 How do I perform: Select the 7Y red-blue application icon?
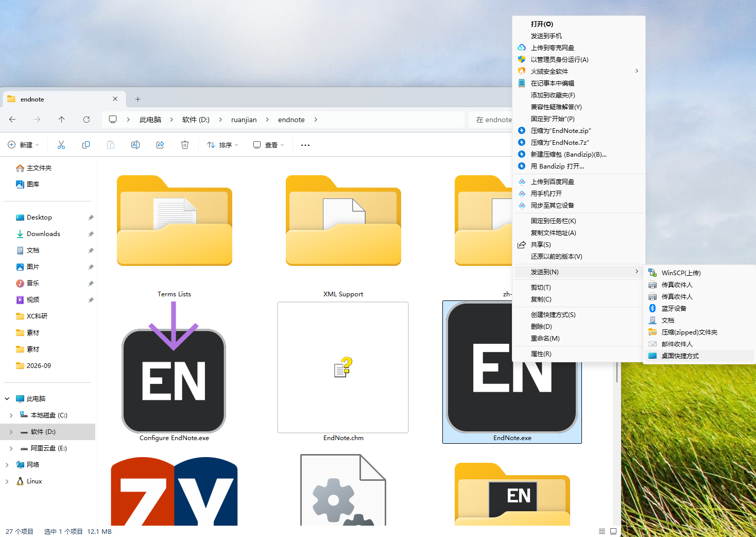click(174, 491)
